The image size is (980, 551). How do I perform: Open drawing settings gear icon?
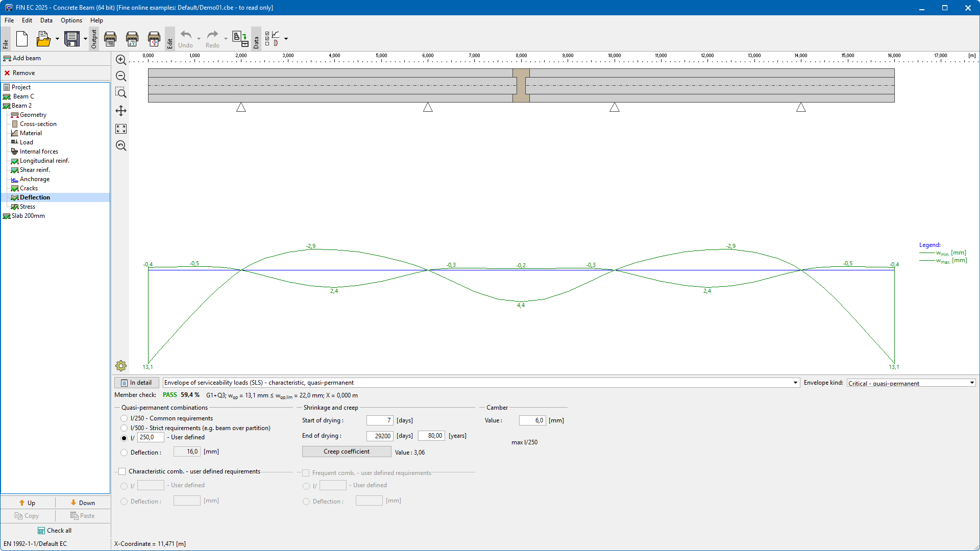coord(121,366)
